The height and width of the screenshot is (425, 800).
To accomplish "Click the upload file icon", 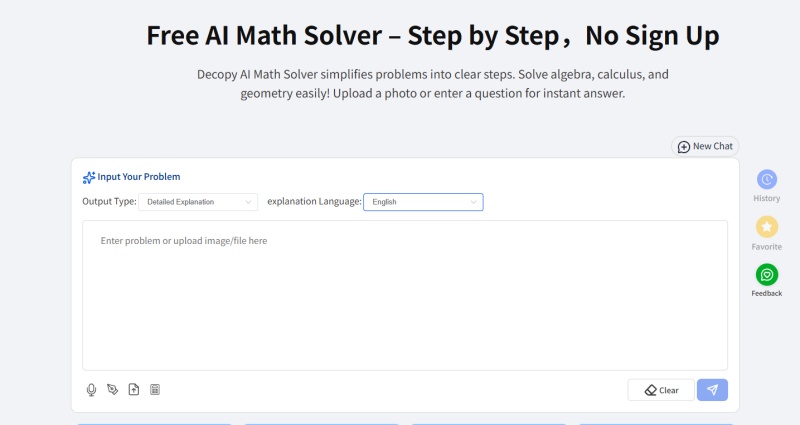I will [134, 390].
